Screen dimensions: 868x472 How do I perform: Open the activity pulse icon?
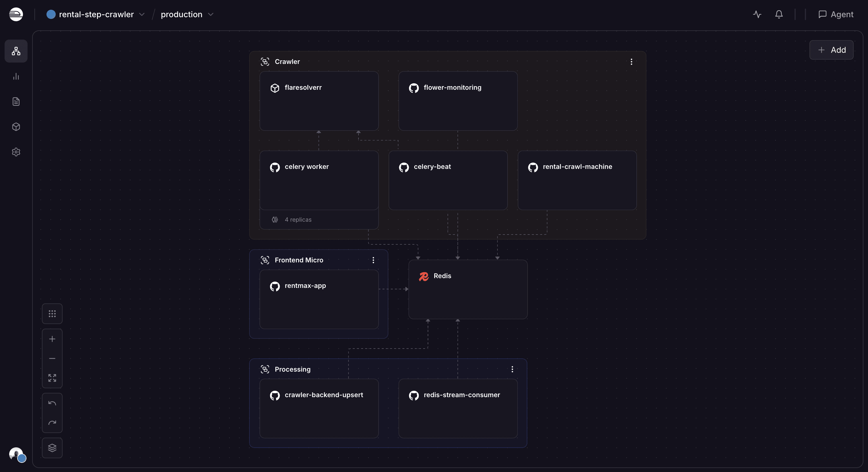pyautogui.click(x=757, y=14)
